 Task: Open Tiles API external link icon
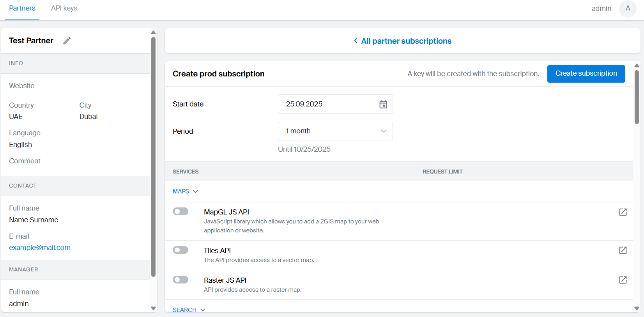pyautogui.click(x=623, y=250)
